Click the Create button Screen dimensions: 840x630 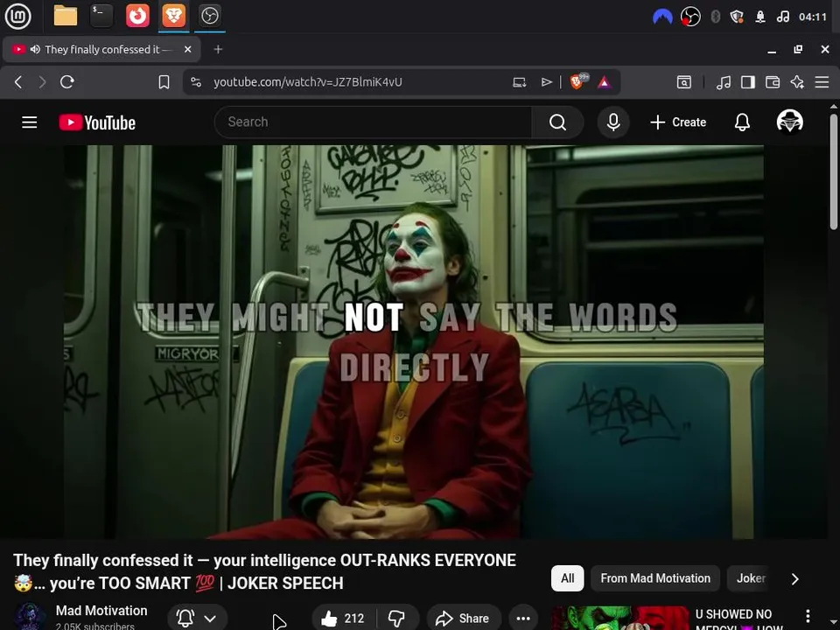[x=678, y=122]
